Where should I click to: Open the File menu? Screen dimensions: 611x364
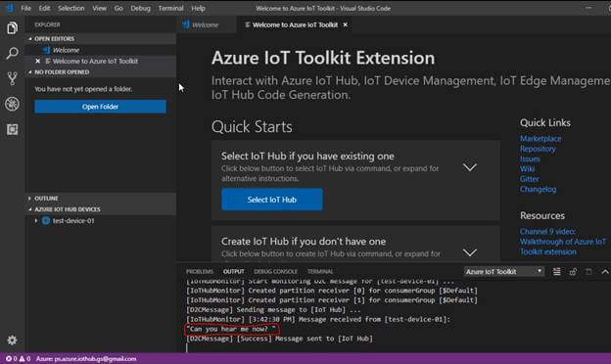pyautogui.click(x=26, y=8)
